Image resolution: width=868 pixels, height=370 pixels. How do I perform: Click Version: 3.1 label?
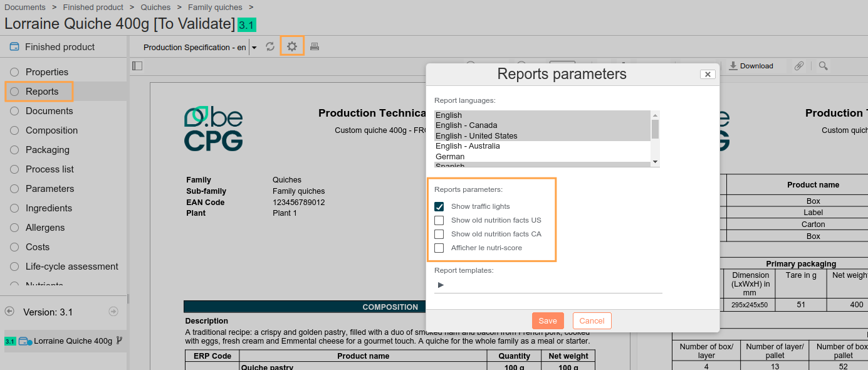48,312
